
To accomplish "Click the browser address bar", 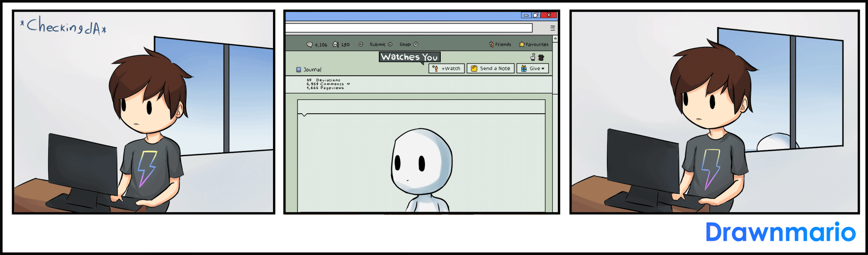I will tap(409, 28).
